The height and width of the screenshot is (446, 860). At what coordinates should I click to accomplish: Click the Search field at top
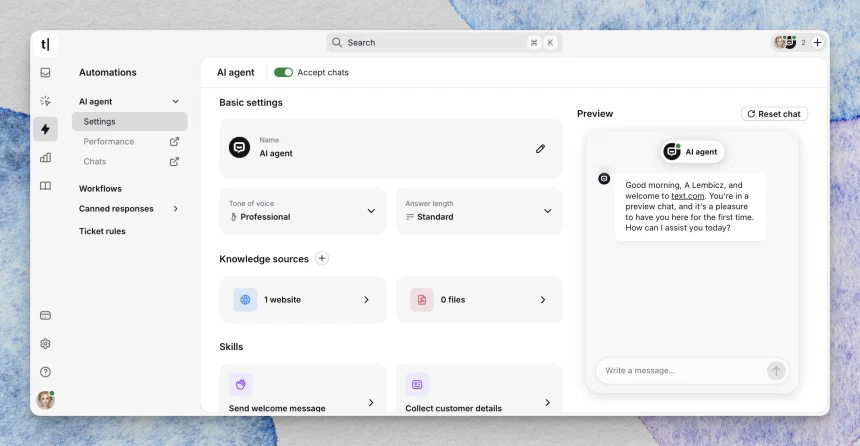[x=444, y=42]
